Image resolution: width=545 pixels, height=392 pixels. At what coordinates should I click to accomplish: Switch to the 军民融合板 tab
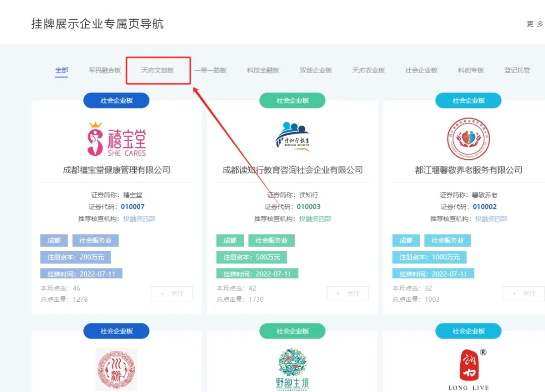click(104, 70)
